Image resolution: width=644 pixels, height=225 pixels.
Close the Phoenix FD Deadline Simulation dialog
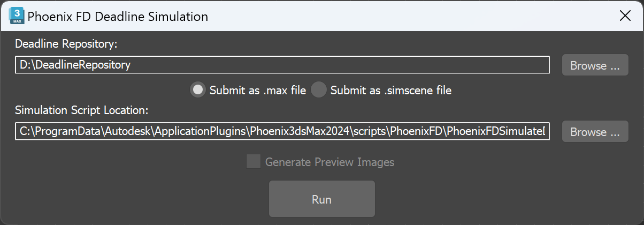coord(625,16)
